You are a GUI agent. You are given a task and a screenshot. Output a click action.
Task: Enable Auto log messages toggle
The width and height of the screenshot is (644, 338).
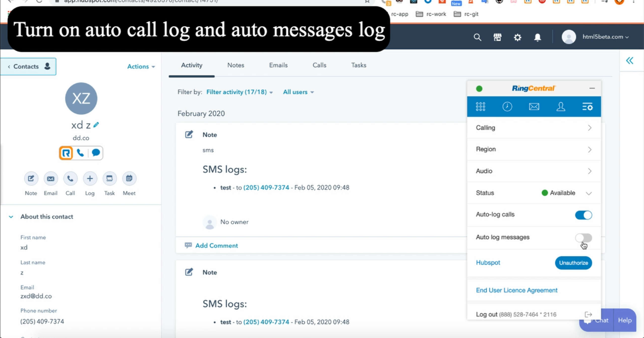(x=584, y=237)
